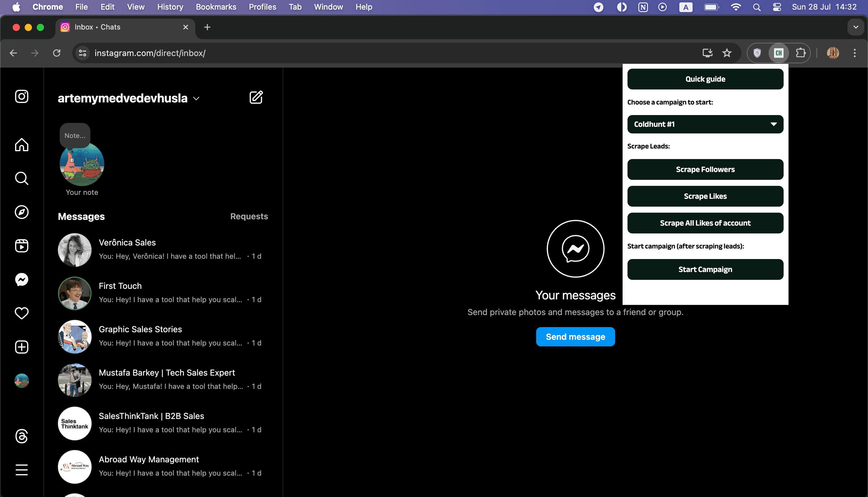
Task: Click the Scrape Followers button
Action: tap(705, 169)
